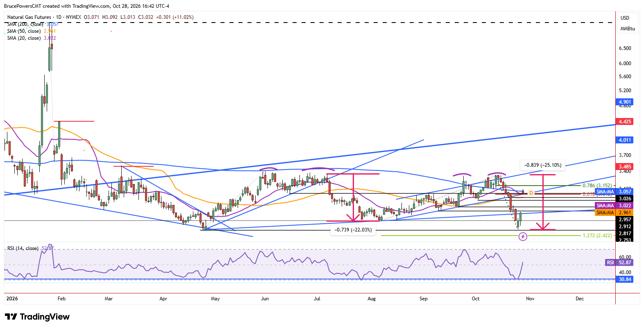644x329 pixels.
Task: Click the blue 4.011 price label
Action: (625, 140)
